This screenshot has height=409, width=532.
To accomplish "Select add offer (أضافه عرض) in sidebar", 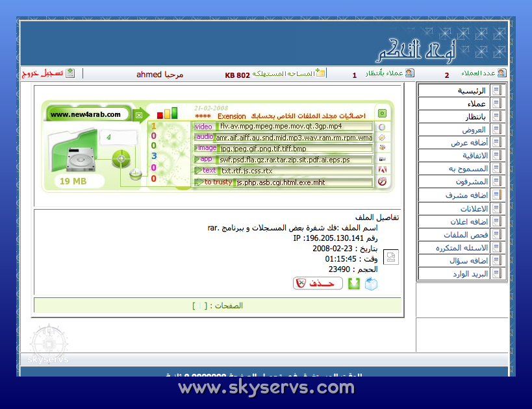I will 461,143.
